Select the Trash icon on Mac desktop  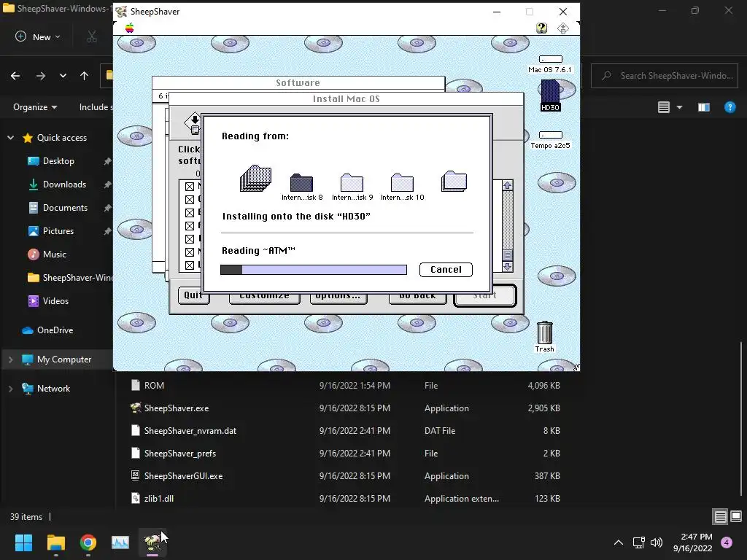pos(544,332)
